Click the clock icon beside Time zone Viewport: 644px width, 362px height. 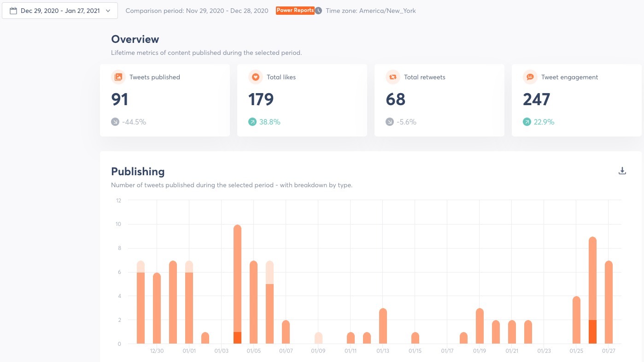(318, 11)
